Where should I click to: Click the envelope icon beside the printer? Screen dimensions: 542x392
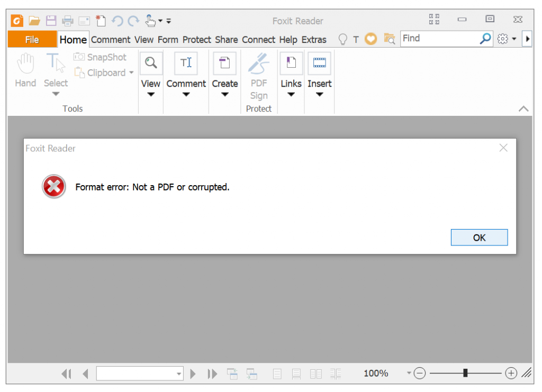(84, 21)
